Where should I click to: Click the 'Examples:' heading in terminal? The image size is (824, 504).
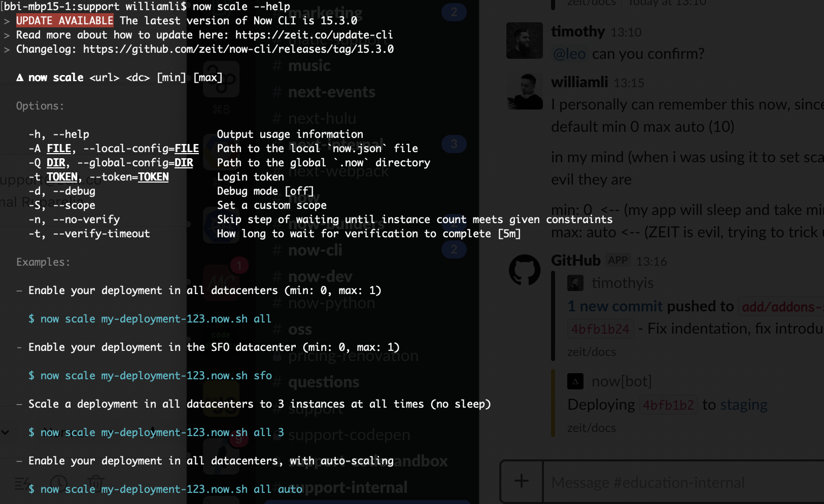coord(43,262)
